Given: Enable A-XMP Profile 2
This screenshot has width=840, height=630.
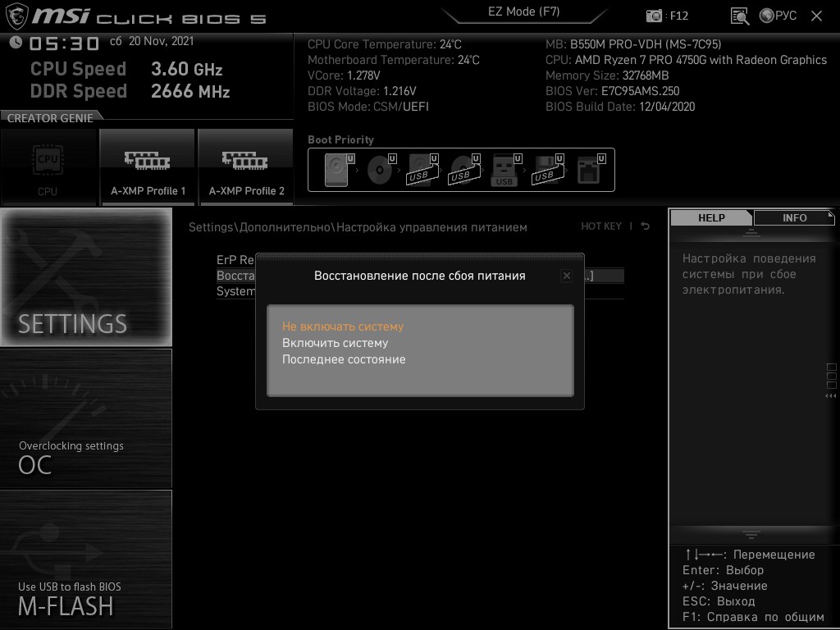Looking at the screenshot, I should click(246, 167).
